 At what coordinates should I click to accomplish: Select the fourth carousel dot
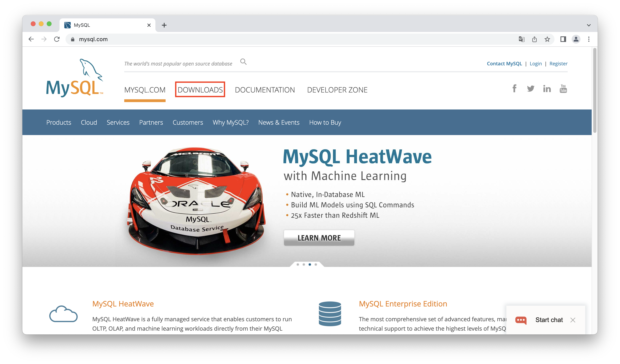[316, 265]
